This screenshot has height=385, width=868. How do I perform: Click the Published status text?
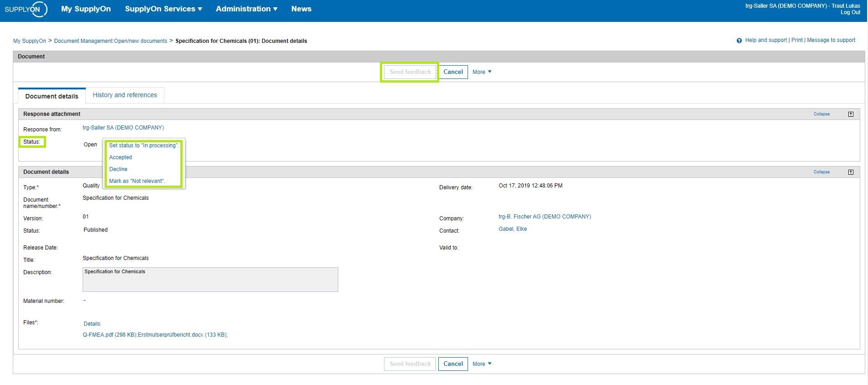click(95, 230)
